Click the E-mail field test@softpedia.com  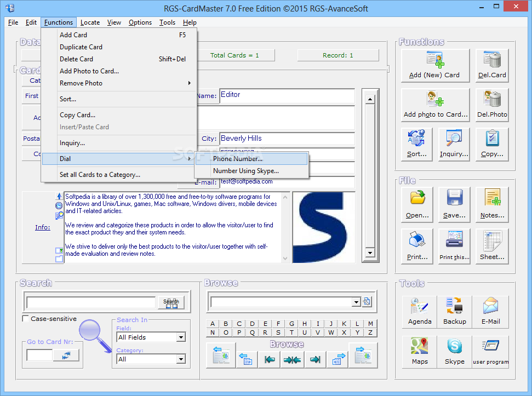coord(287,182)
